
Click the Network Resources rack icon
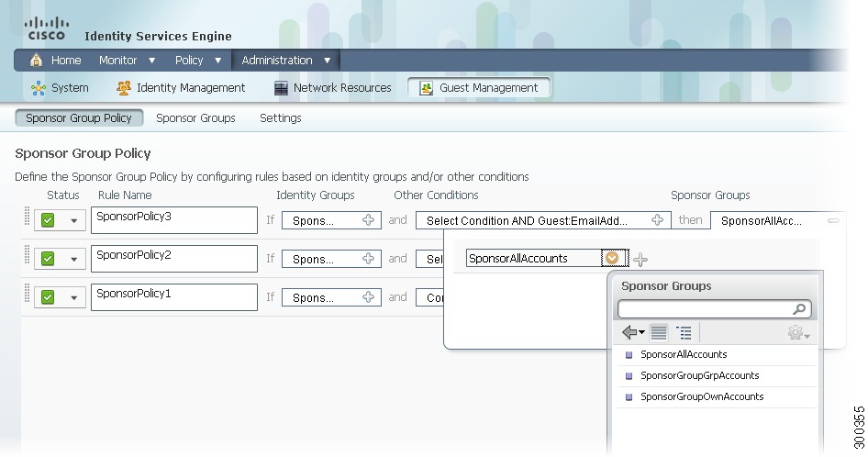click(x=281, y=88)
